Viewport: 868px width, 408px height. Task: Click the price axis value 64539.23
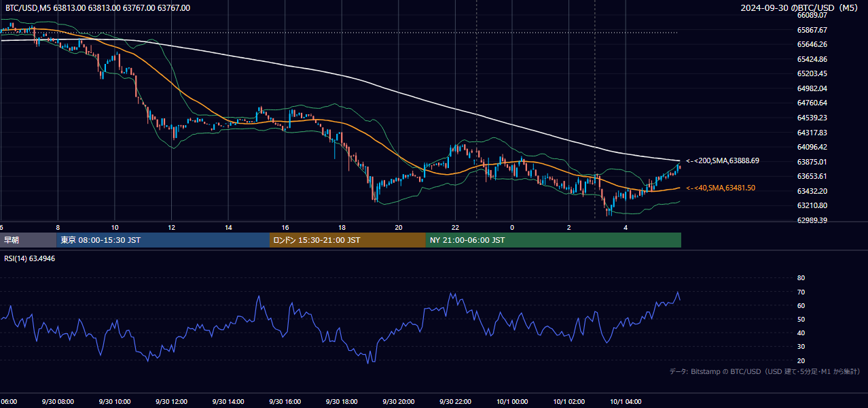click(x=812, y=118)
